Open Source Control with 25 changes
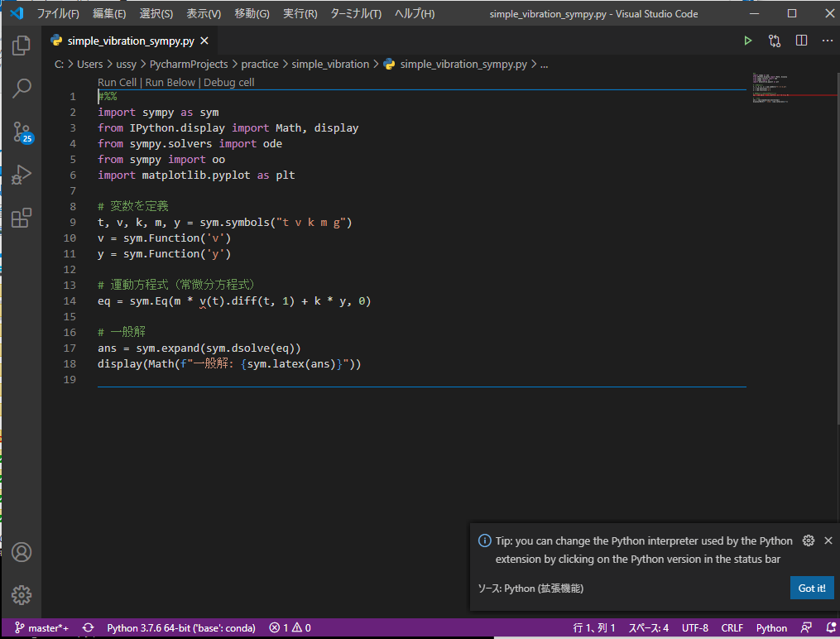The image size is (840, 639). [22, 132]
